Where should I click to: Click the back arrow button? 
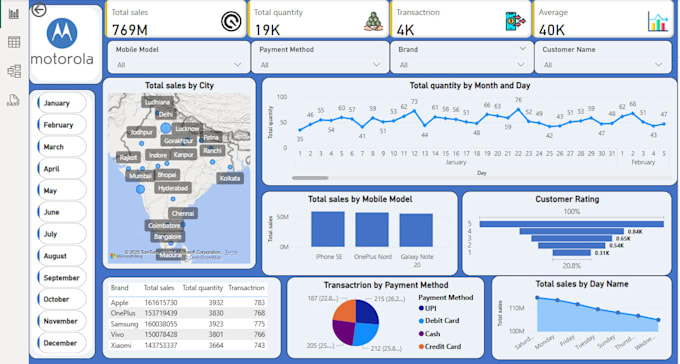point(39,10)
